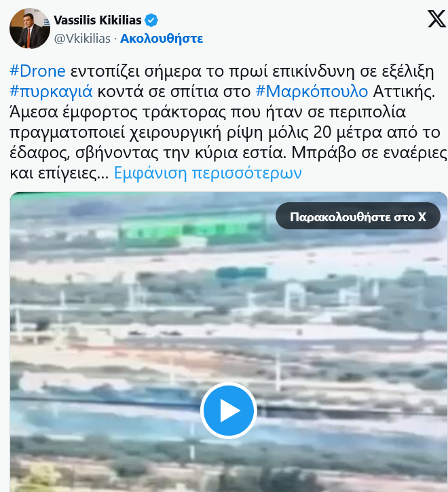The width and height of the screenshot is (448, 492).
Task: Click the text line about 20 μέτρα
Action: pyautogui.click(x=225, y=132)
